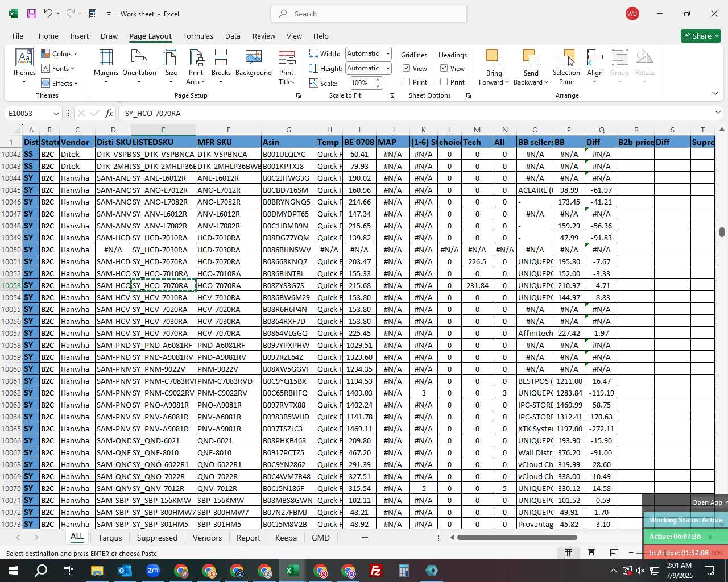The height and width of the screenshot is (582, 728).
Task: Click the Insert Function fx icon
Action: pos(109,113)
